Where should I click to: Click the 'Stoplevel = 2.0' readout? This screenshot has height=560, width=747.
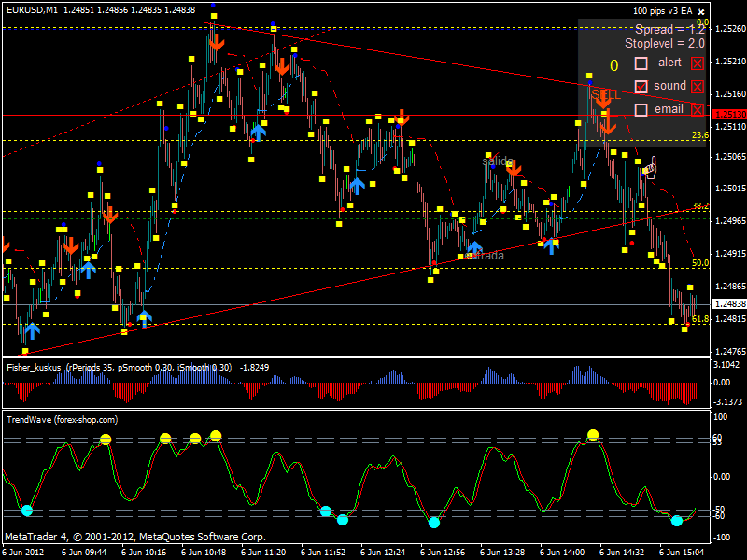coord(665,43)
